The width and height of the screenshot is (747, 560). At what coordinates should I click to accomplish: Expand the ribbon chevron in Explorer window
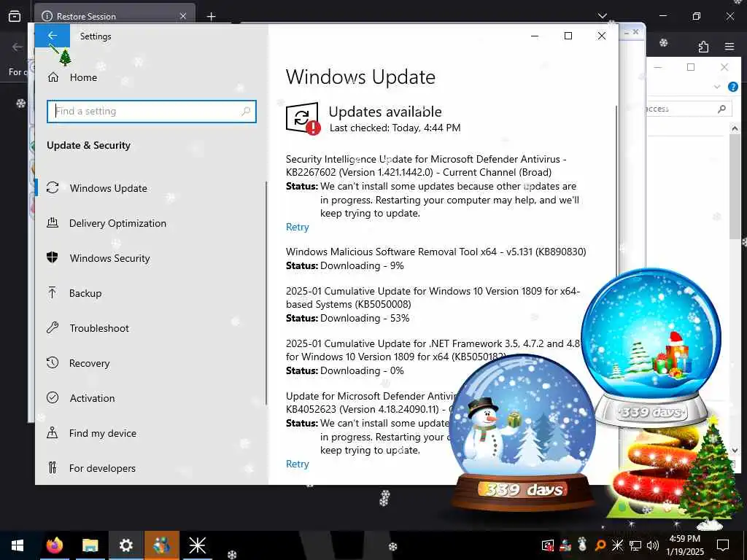click(x=717, y=87)
